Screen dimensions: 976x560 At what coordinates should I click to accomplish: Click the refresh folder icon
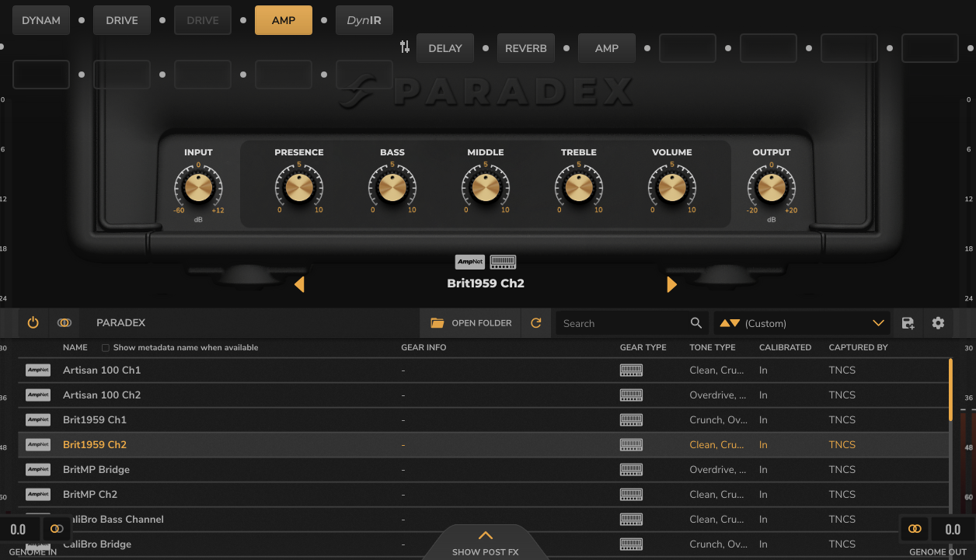[535, 323]
